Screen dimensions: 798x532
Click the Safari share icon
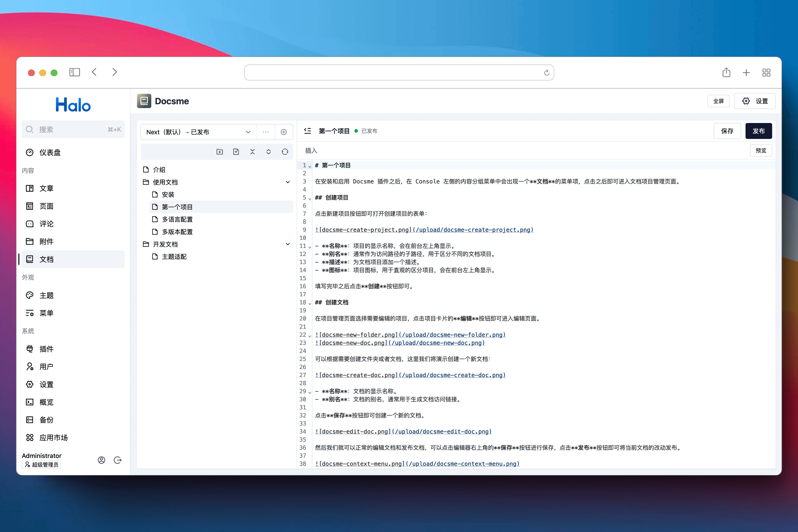pos(726,72)
